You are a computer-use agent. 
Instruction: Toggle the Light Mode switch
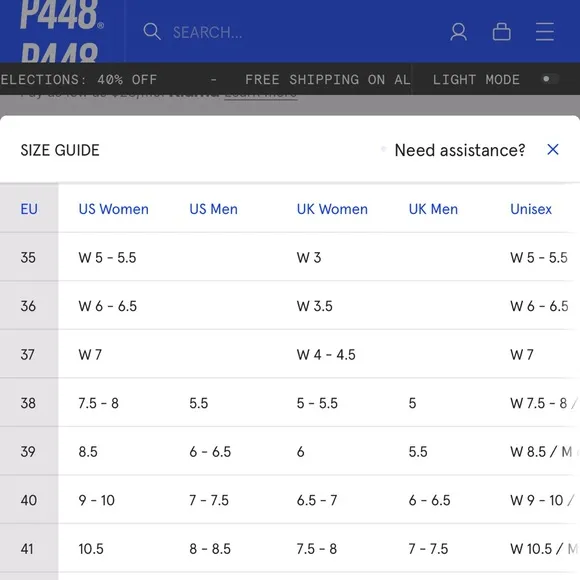tap(550, 79)
